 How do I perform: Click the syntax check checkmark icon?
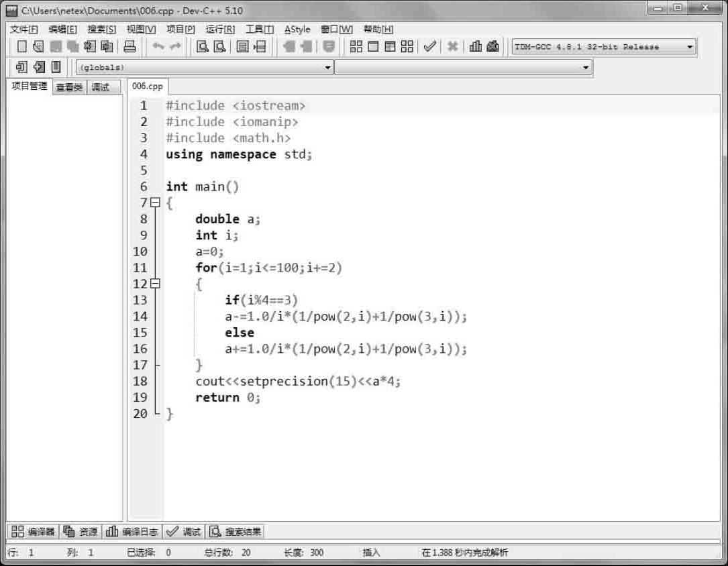click(x=429, y=47)
